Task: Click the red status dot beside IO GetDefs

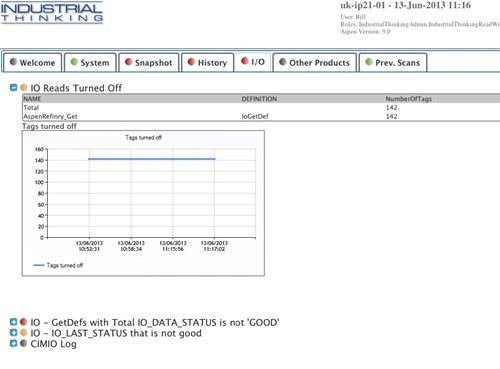Action: click(x=23, y=322)
